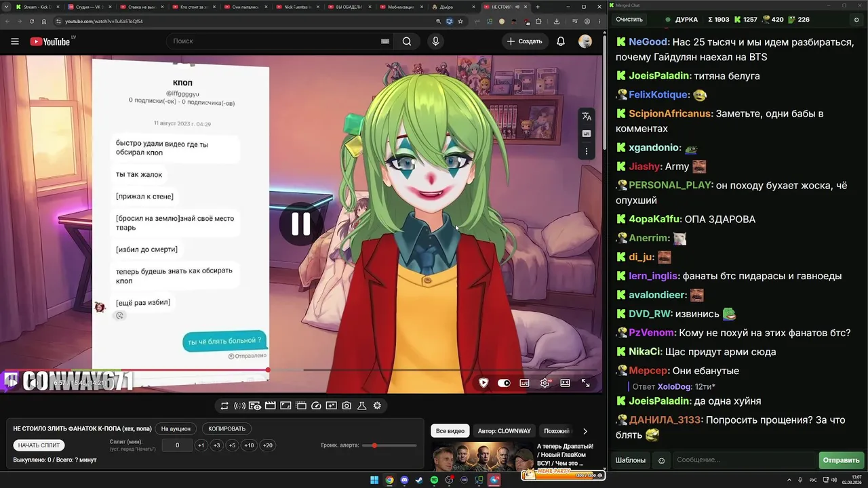Switch to the Stream - Kick browser tab
The image size is (868, 488).
pyautogui.click(x=38, y=7)
